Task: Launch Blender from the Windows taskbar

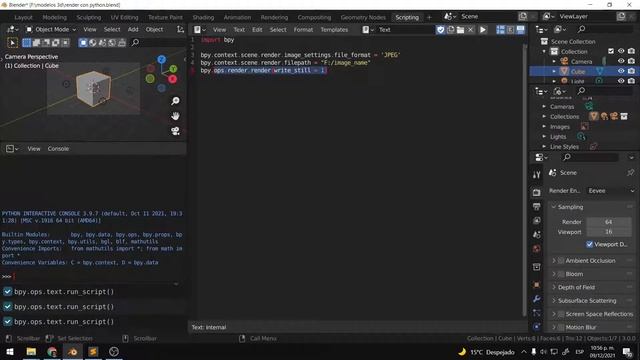Action: [73, 351]
